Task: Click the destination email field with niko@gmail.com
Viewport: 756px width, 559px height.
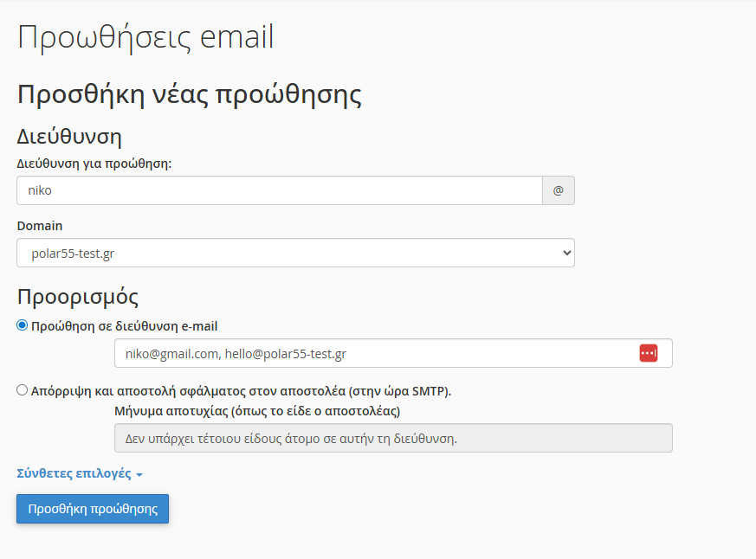Action: [372, 353]
